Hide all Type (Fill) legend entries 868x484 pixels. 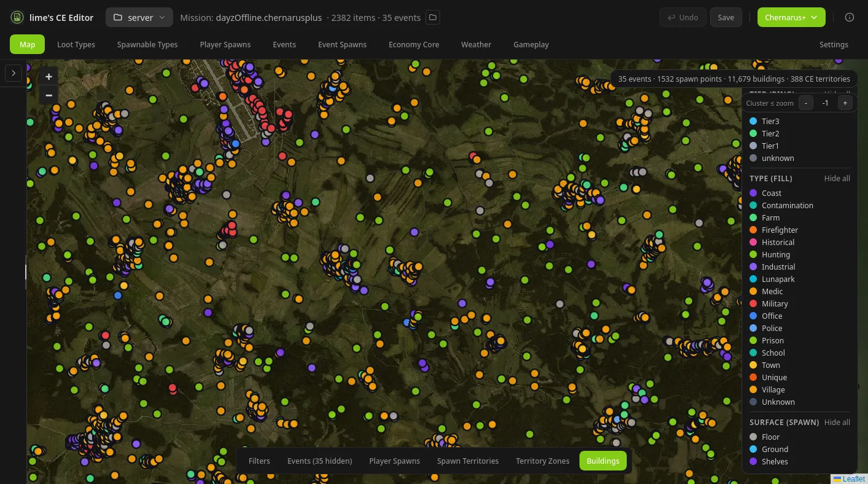[837, 179]
